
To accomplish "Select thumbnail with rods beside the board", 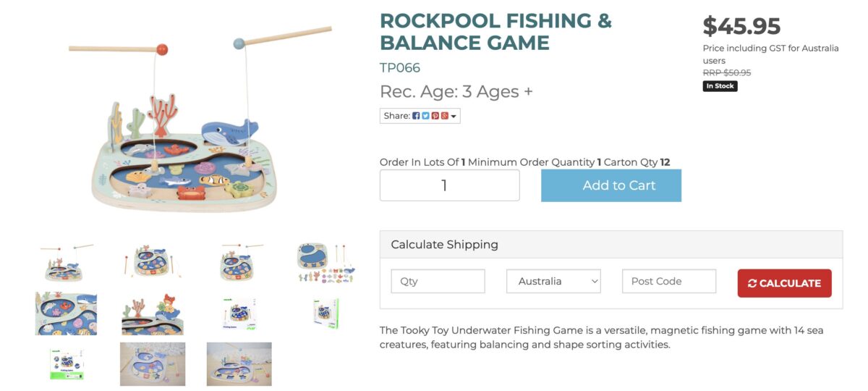I will 152,262.
